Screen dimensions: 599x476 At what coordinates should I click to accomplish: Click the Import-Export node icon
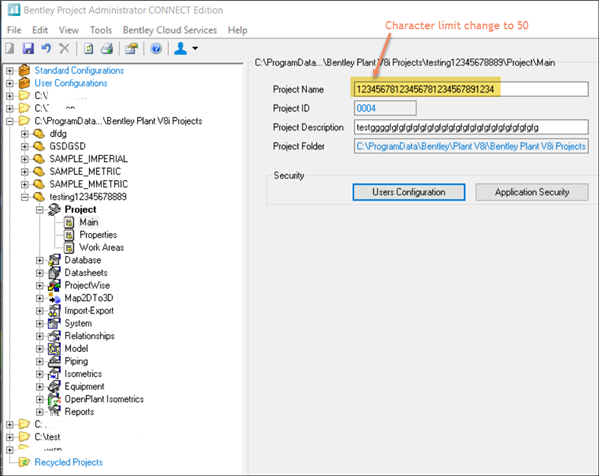click(x=54, y=311)
